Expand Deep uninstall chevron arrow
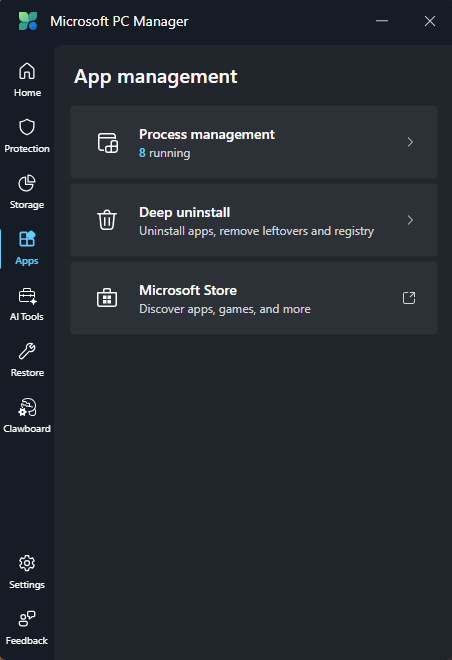The image size is (452, 660). (x=410, y=220)
